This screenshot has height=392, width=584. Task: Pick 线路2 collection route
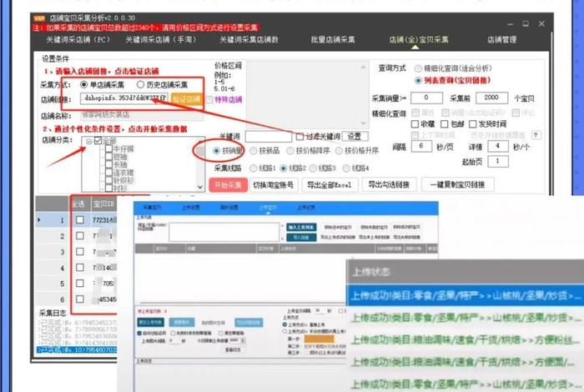click(284, 168)
